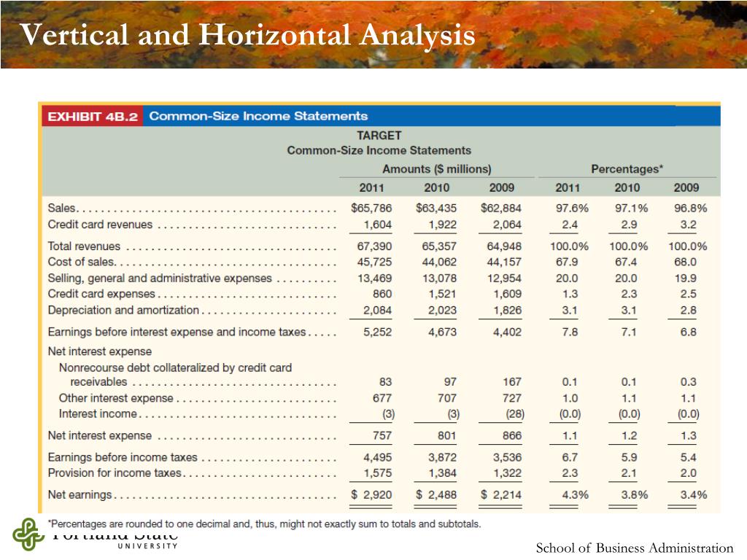Click 'Provision for income taxes' row label
Screen dimensions: 747x560
click(115, 472)
